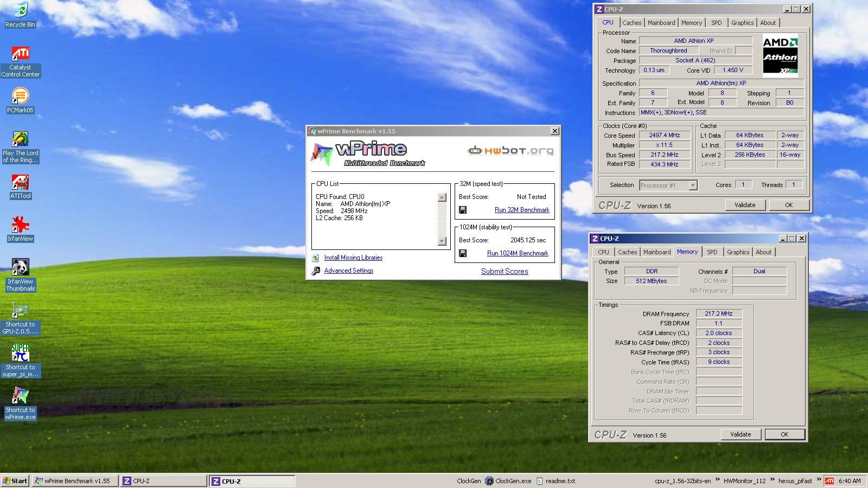This screenshot has width=868, height=488.
Task: Click Submit Scores link
Action: pos(505,272)
